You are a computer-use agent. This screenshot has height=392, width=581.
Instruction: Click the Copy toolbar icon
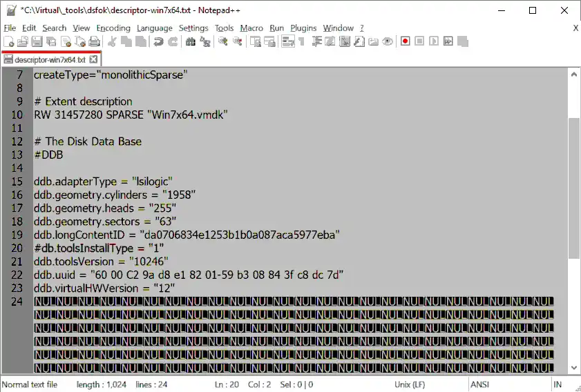(x=126, y=41)
